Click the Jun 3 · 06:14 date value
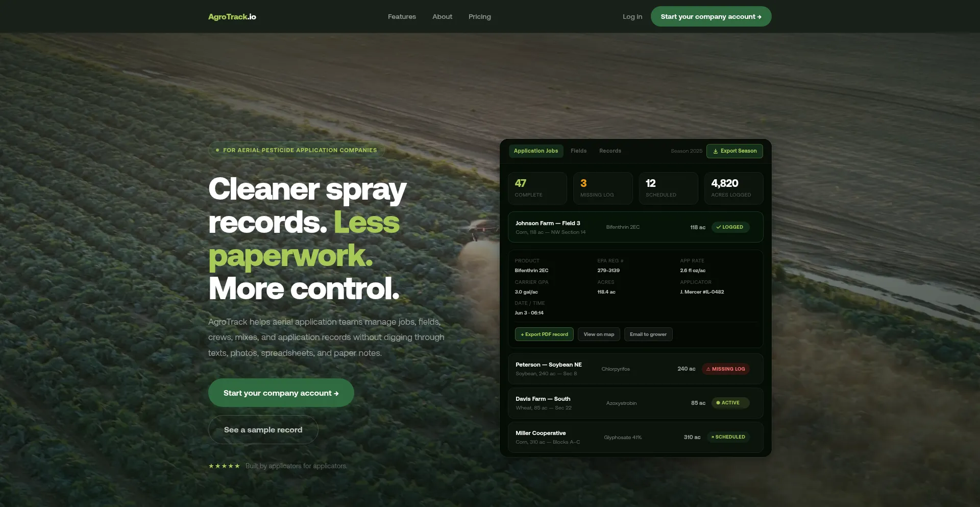980x507 pixels. (529, 313)
